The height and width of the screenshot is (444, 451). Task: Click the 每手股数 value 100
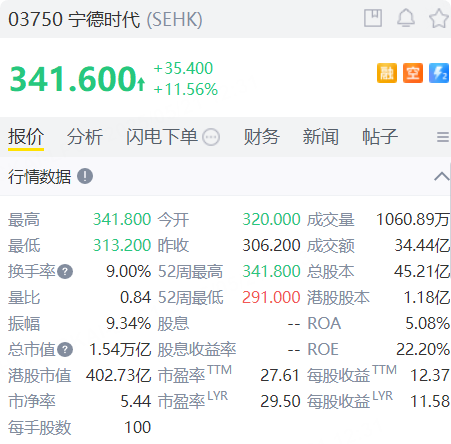tap(138, 428)
